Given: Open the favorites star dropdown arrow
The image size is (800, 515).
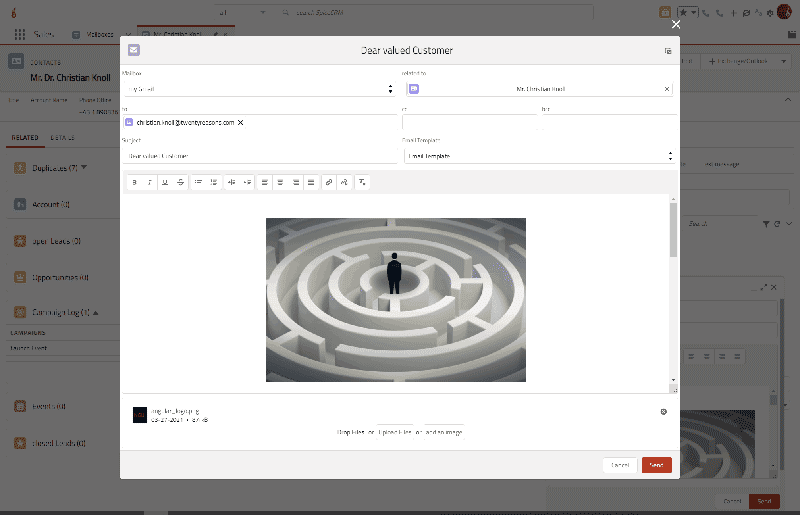Looking at the screenshot, I should pyautogui.click(x=694, y=13).
